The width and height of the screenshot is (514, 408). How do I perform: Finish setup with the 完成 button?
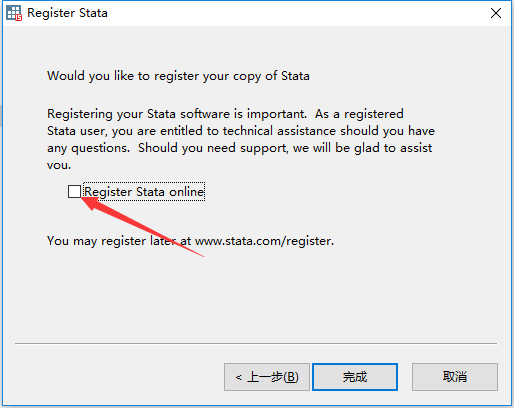point(355,377)
